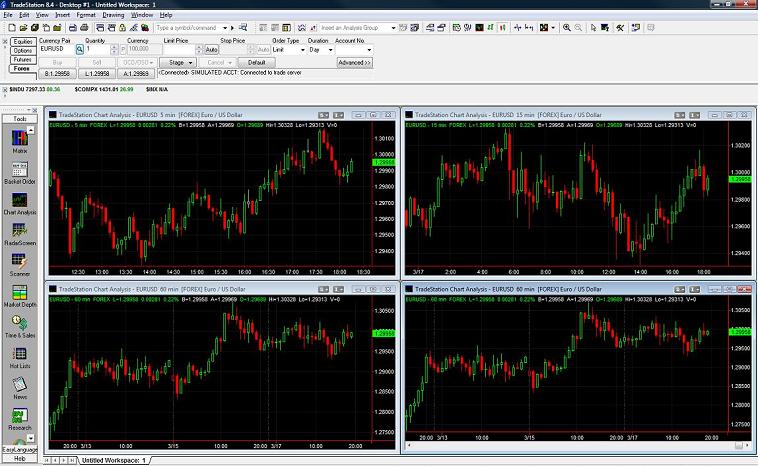Expand the symbol/command box dropdown
Image resolution: width=758 pixels, height=466 pixels.
click(225, 28)
